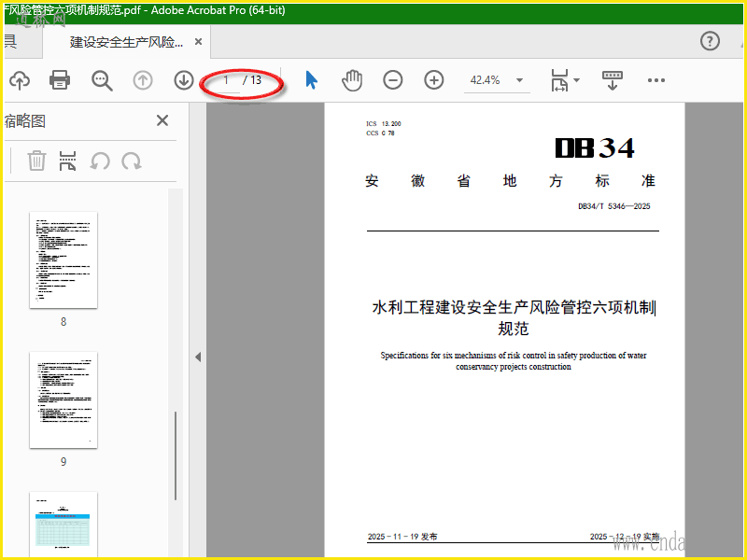
Task: Open the more tools ellipsis menu
Action: click(656, 80)
